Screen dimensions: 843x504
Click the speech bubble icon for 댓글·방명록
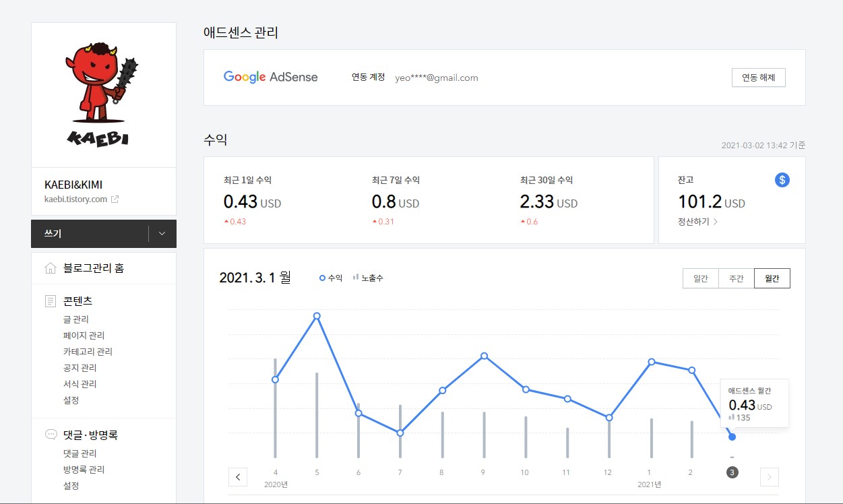[x=51, y=435]
